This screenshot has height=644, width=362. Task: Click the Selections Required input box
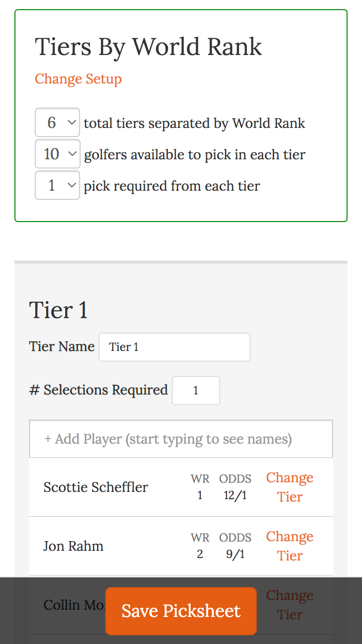point(195,390)
